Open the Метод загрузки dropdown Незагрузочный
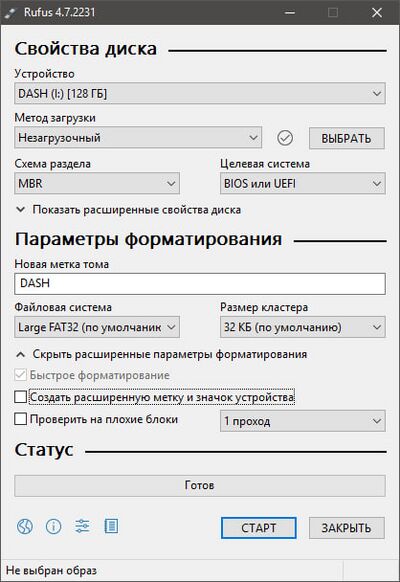 click(x=138, y=138)
